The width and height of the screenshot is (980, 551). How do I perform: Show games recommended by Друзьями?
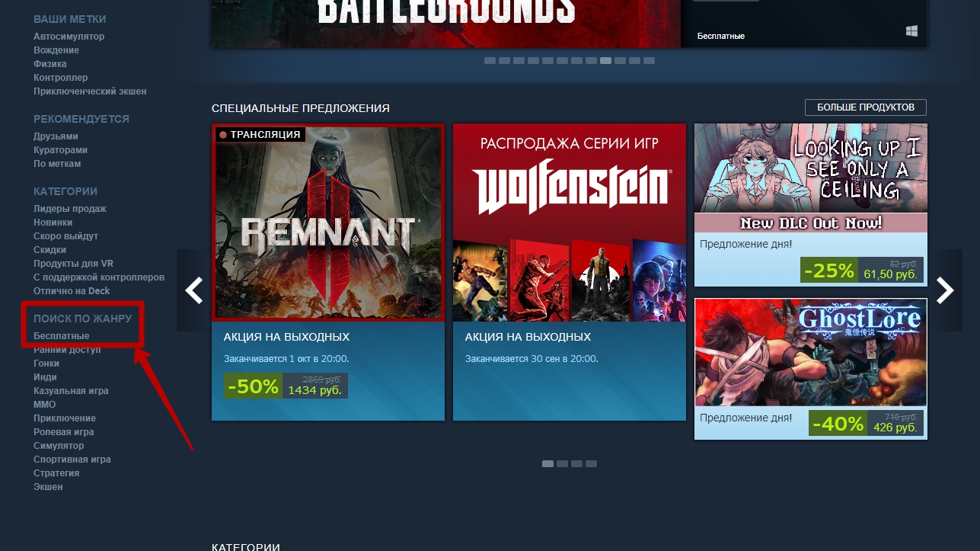pyautogui.click(x=56, y=136)
